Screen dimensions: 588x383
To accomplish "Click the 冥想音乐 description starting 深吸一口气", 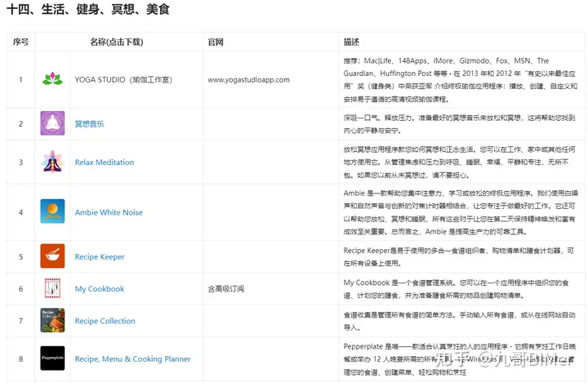I will coord(459,124).
